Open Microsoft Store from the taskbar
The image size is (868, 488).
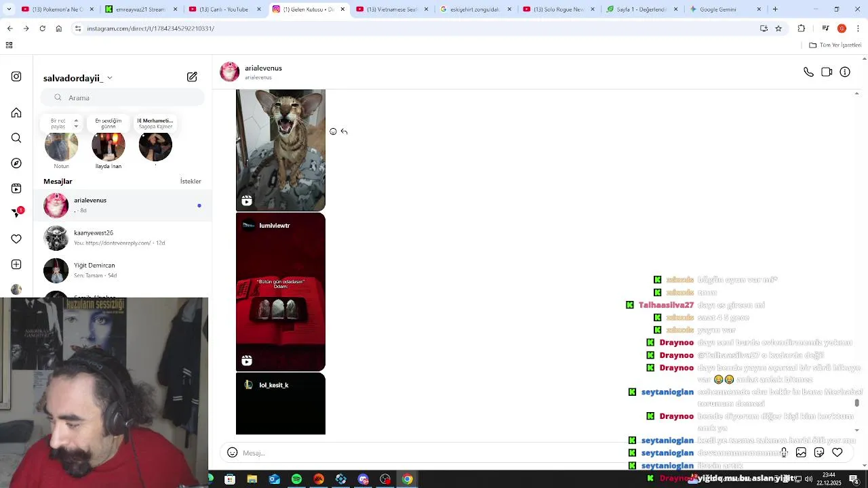tap(230, 479)
